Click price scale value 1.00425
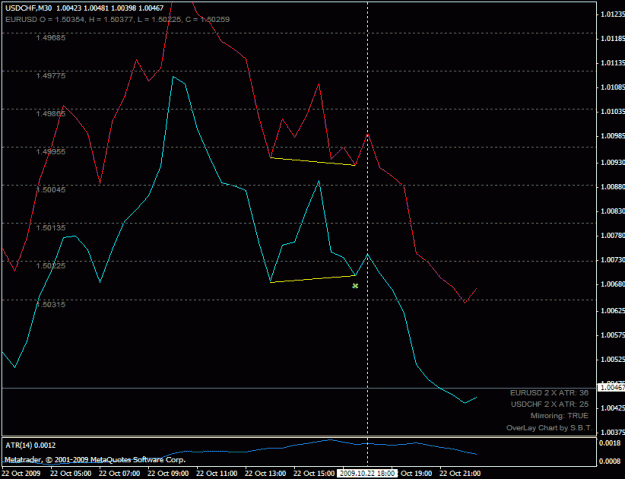625x479 pixels. [612, 408]
